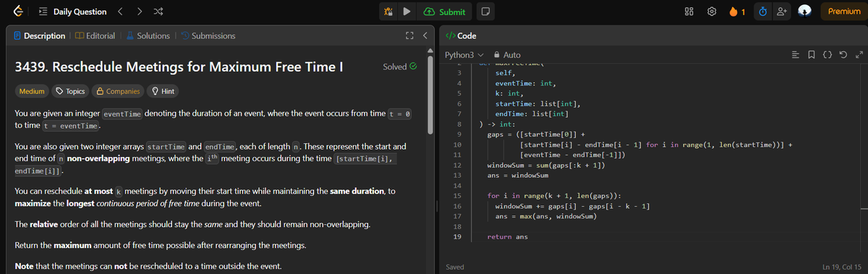Click line number 15 in gutter

(456, 196)
